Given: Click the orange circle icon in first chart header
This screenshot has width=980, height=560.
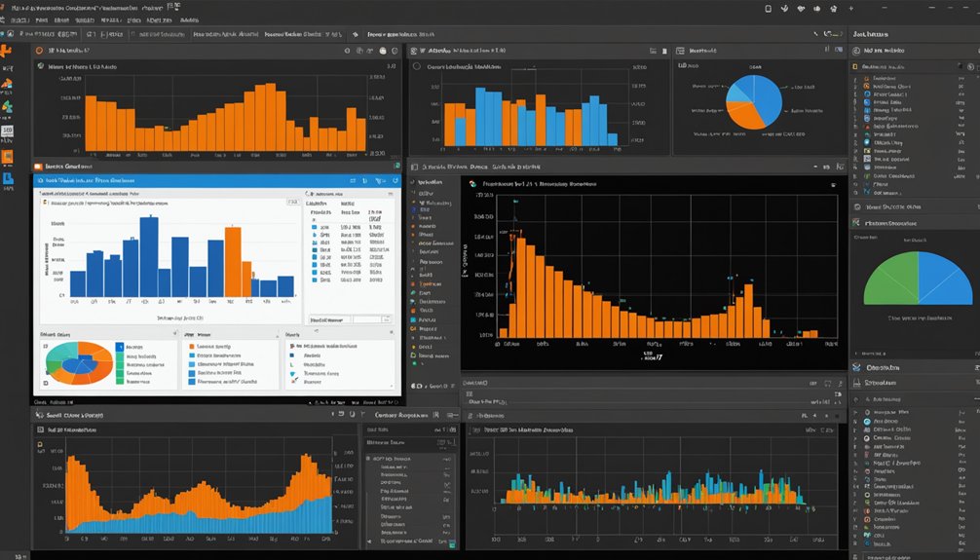Looking at the screenshot, I should click(x=39, y=50).
